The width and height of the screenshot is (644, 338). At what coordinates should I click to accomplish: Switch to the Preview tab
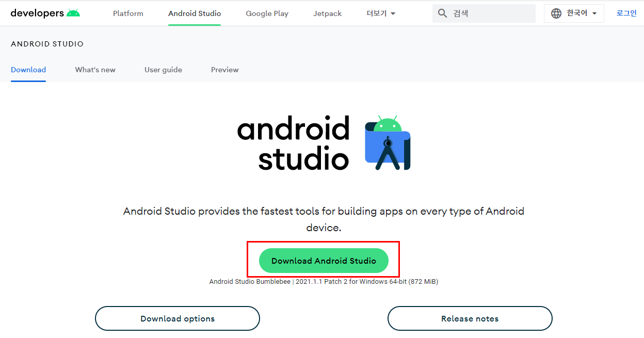(224, 70)
